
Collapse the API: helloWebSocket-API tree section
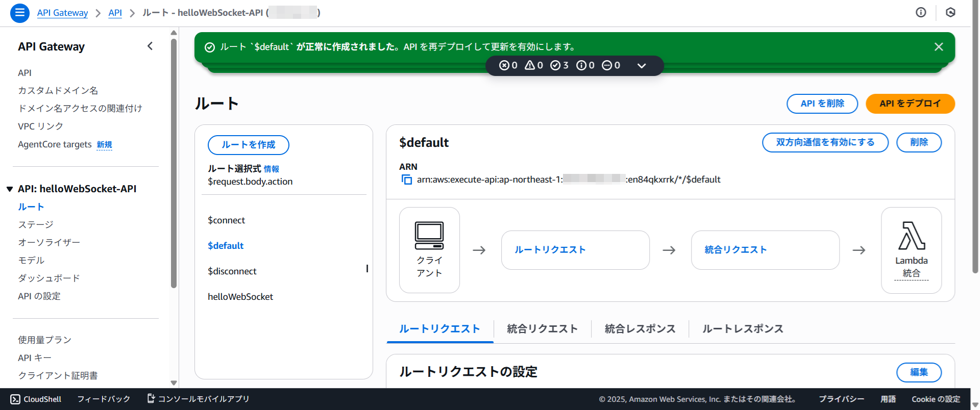pos(10,189)
